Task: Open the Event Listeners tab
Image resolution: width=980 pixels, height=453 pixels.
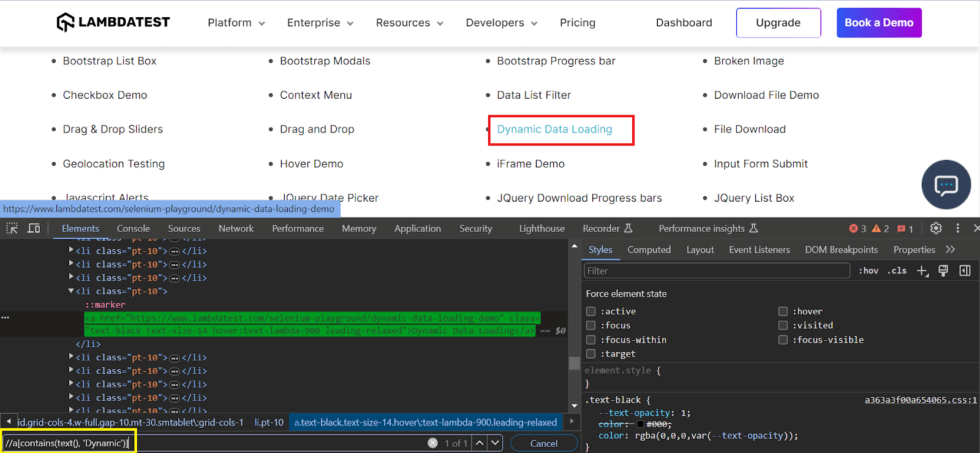Action: (x=759, y=250)
